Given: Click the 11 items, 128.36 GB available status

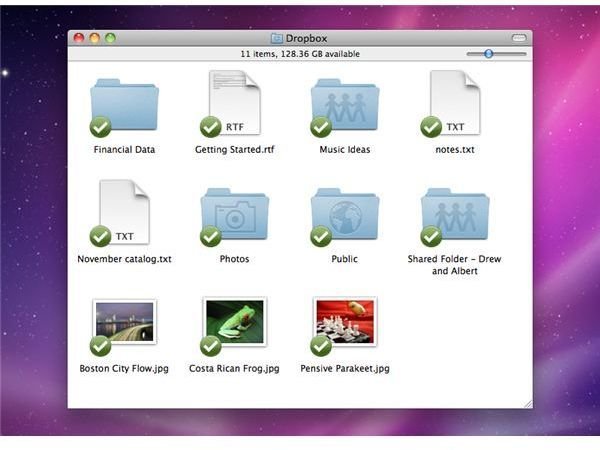Looking at the screenshot, I should click(x=300, y=54).
